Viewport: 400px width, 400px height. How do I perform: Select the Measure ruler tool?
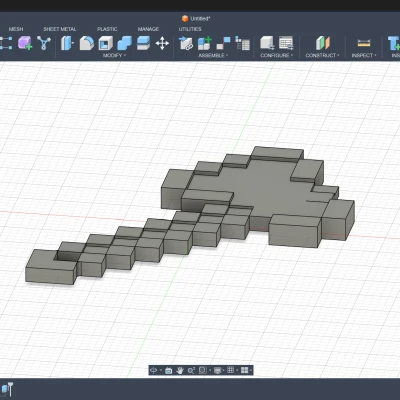(364, 43)
